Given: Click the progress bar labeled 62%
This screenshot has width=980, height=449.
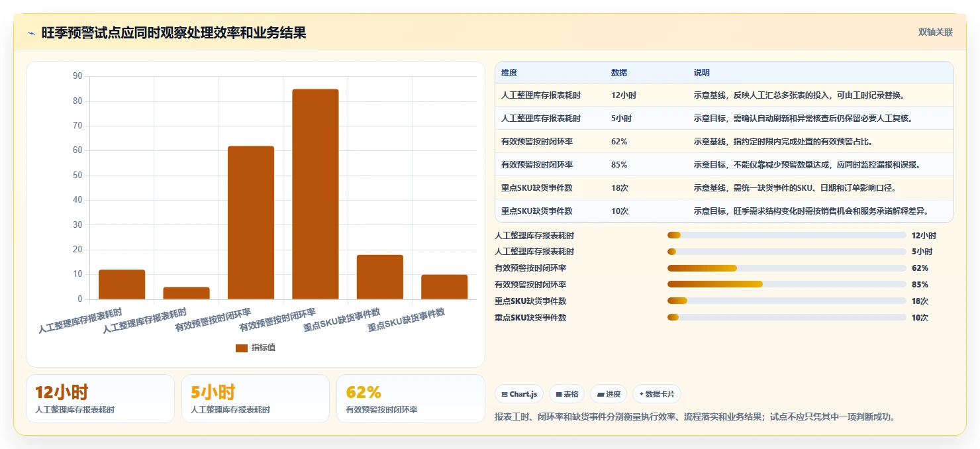Looking at the screenshot, I should (x=787, y=268).
